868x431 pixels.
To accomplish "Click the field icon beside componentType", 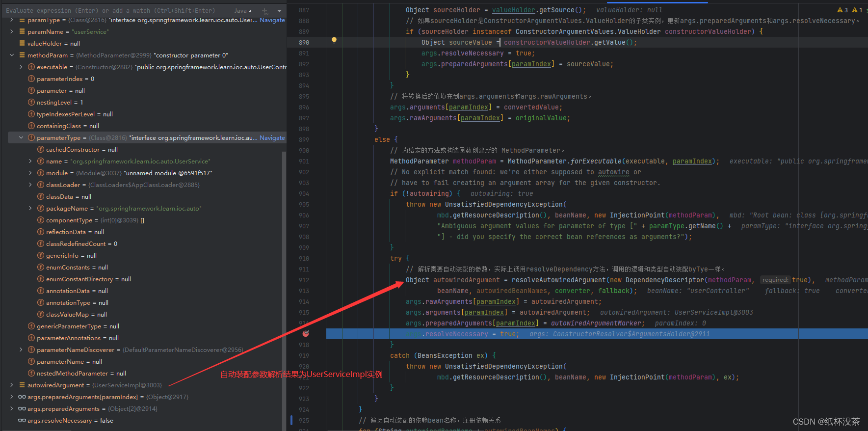I will point(41,220).
